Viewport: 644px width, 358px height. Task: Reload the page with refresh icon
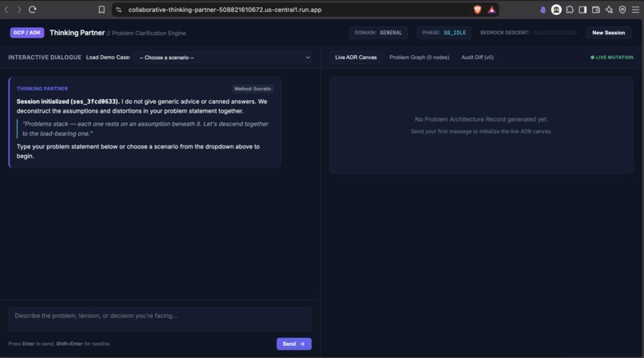point(33,10)
